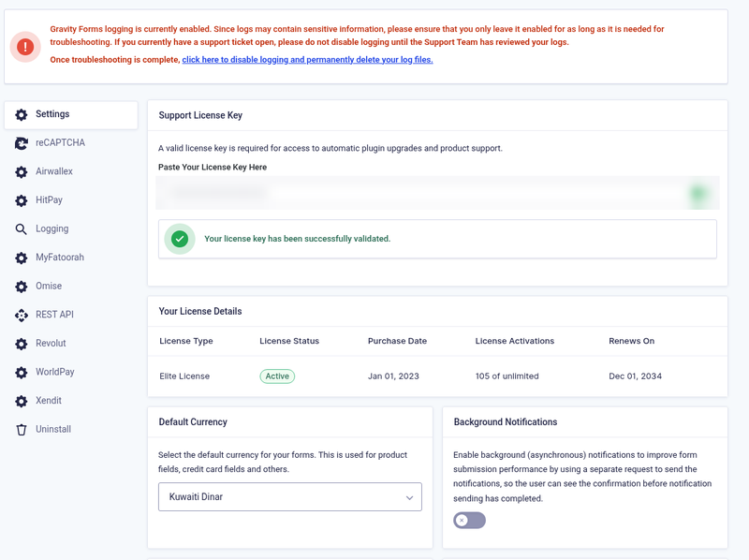Click the MyFatoorah gear icon
This screenshot has width=749, height=560.
tap(21, 258)
